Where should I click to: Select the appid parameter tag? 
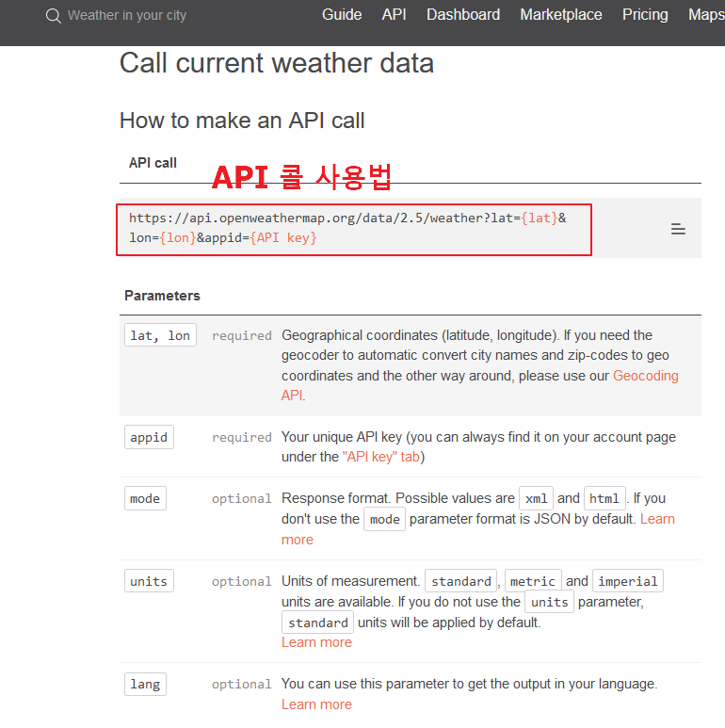point(149,437)
